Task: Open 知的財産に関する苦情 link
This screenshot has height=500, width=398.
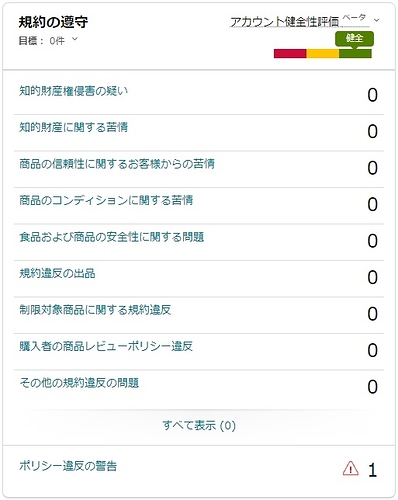Action: (x=73, y=127)
